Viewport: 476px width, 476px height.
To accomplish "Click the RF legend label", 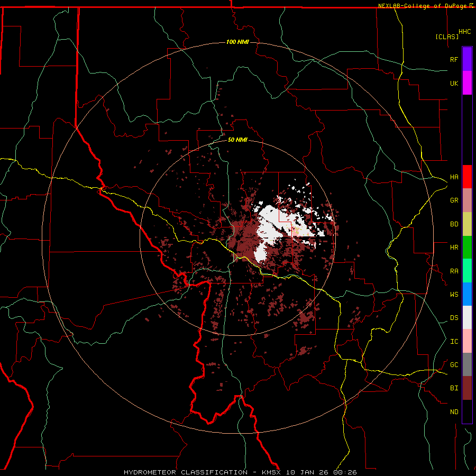I will 454,59.
